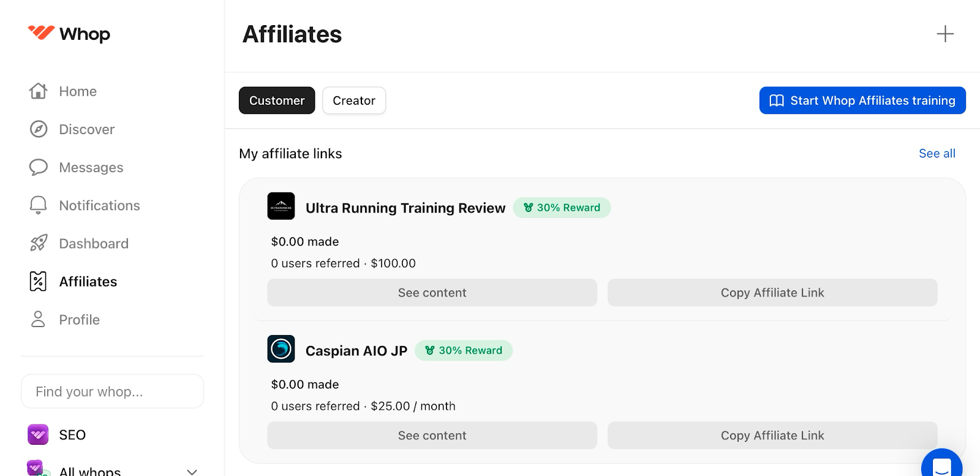Open the support chat bubble

point(942,466)
